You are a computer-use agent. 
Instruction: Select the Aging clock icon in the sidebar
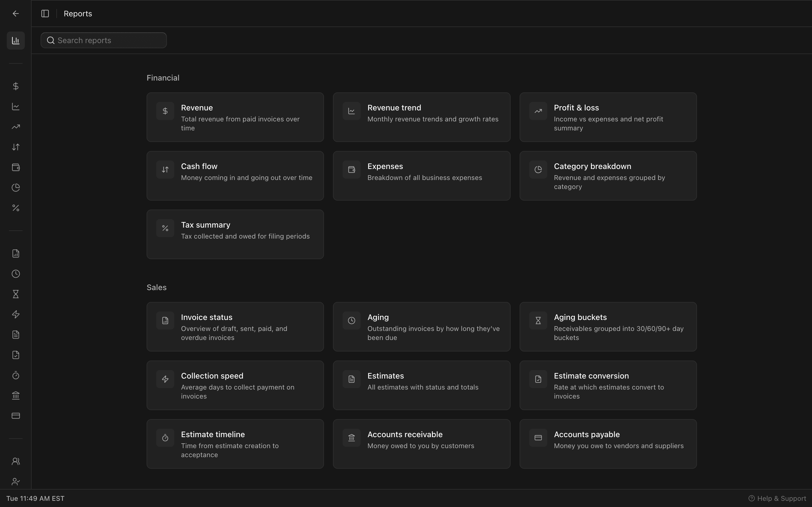(x=16, y=273)
